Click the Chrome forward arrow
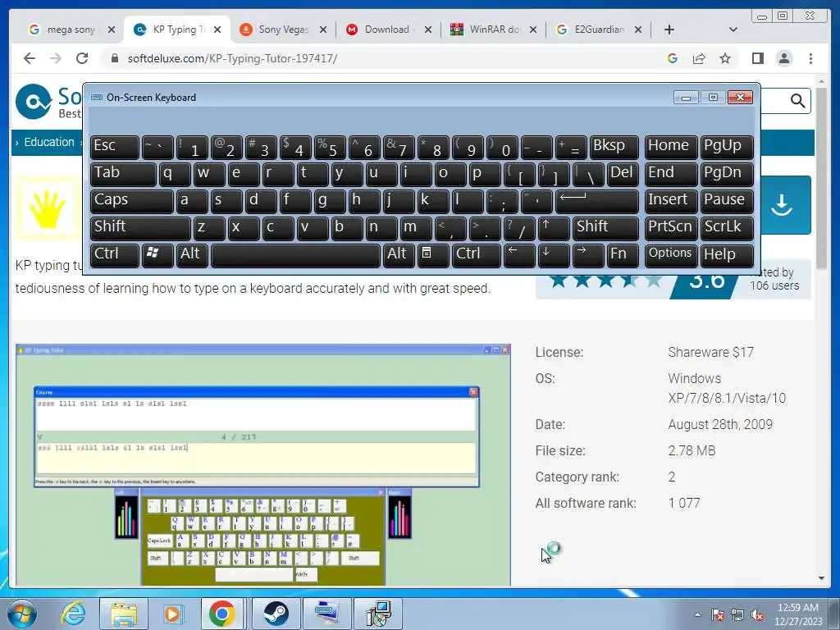This screenshot has height=630, width=840. coord(56,58)
